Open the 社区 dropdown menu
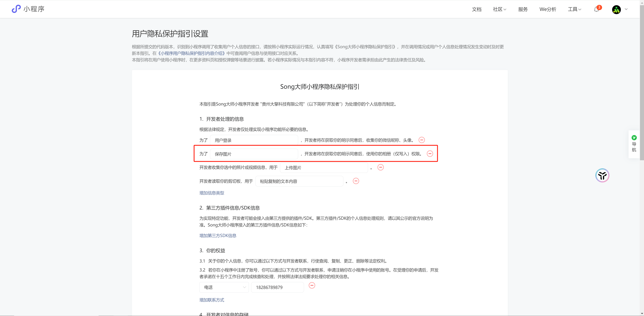Screen dimensions: 644x316 500,9
